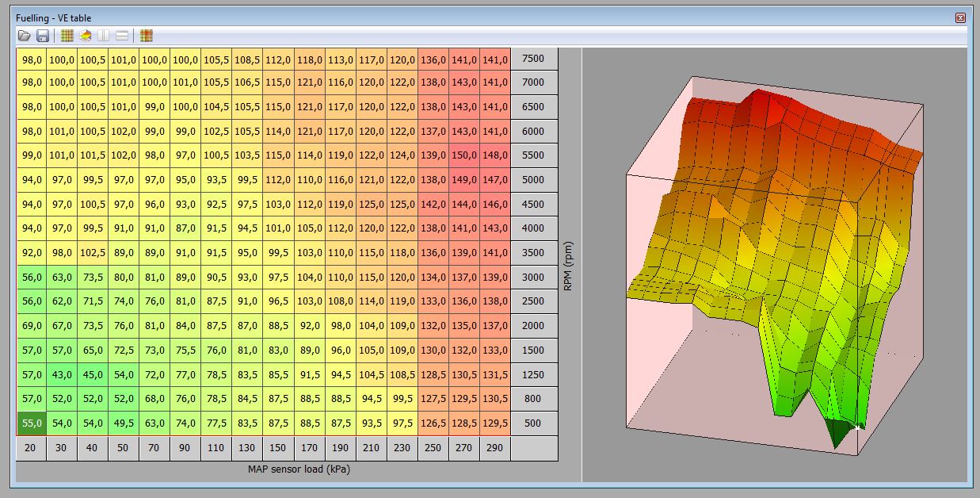Image resolution: width=980 pixels, height=498 pixels.
Task: Select the 43,0 cell at 1250 rpm
Action: (62, 374)
